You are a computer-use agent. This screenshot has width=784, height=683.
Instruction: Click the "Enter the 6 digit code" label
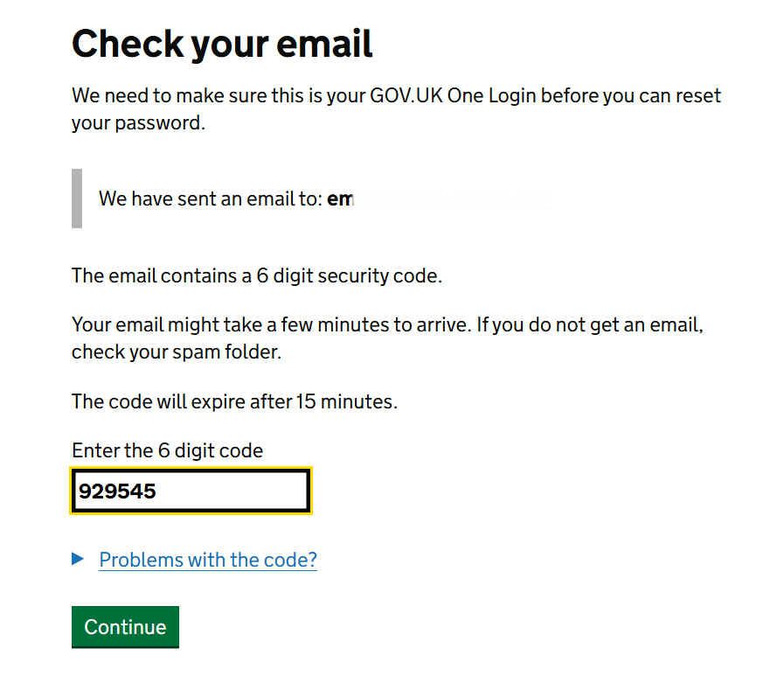click(167, 450)
